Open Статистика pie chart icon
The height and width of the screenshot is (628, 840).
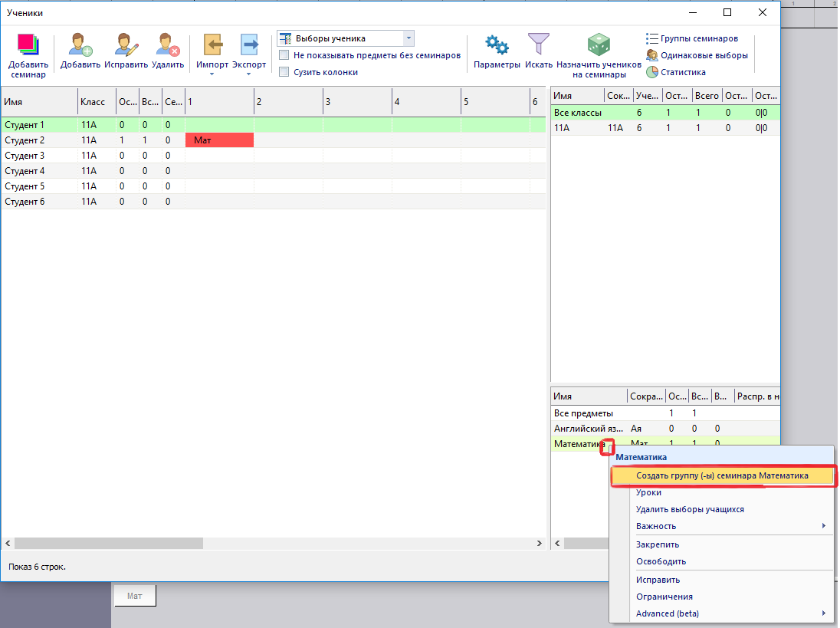point(652,72)
